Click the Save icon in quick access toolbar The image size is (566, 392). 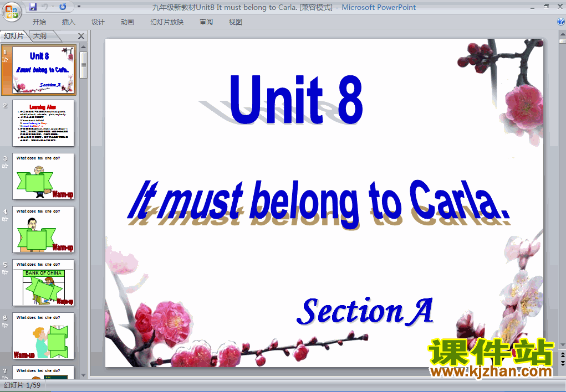(x=33, y=7)
